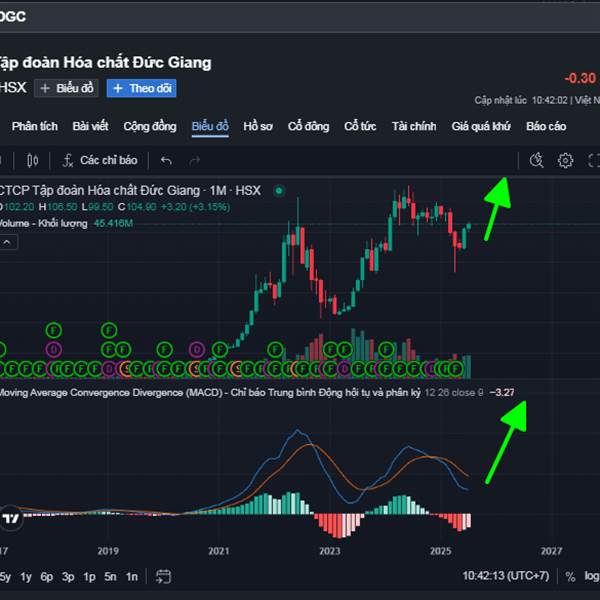
Task: Click the 10:42:13 (UTC+7) timezone selector
Action: [x=506, y=576]
